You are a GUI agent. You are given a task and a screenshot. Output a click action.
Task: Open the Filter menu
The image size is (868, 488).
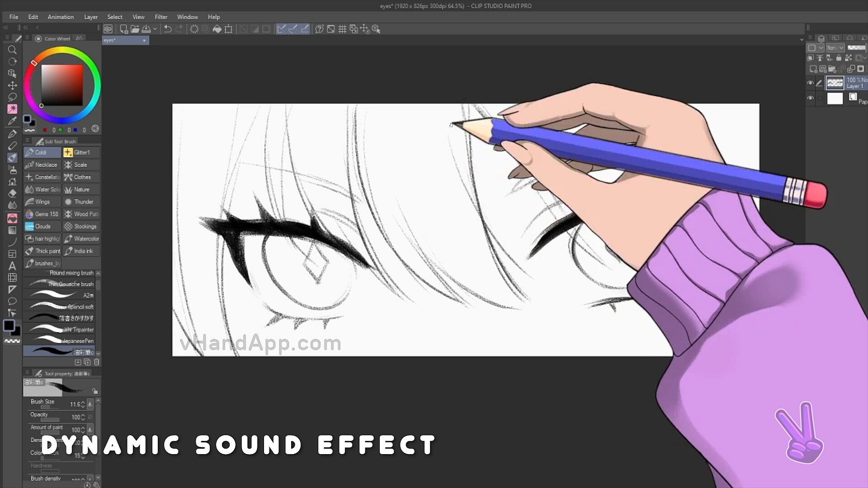[160, 17]
